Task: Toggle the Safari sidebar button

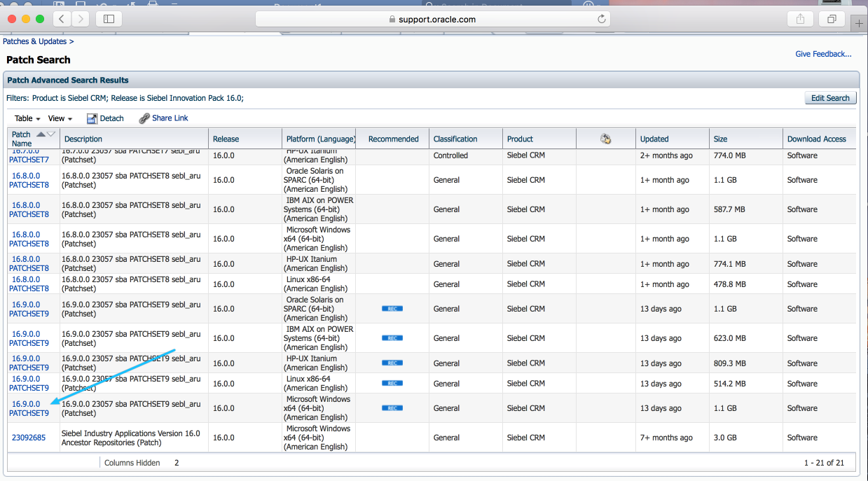Action: coord(109,19)
